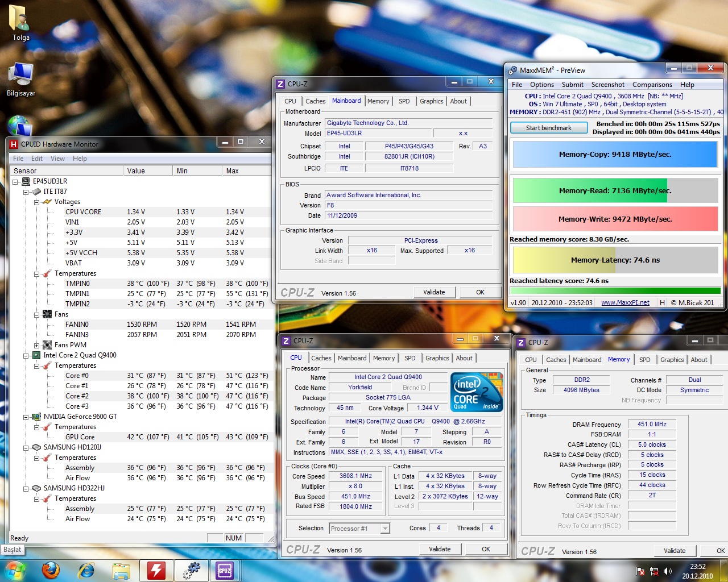Image resolution: width=728 pixels, height=582 pixels.
Task: Click the SAMSUNG HD322HJ drive icon
Action: pyautogui.click(x=37, y=488)
